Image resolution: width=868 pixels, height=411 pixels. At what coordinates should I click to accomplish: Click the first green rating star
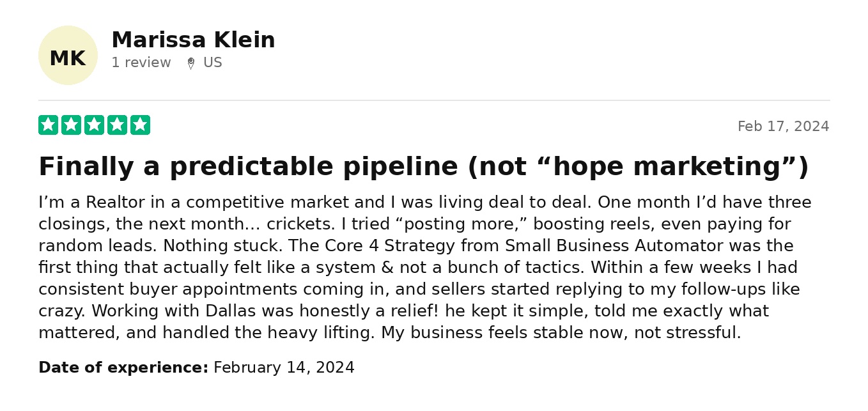click(x=48, y=125)
